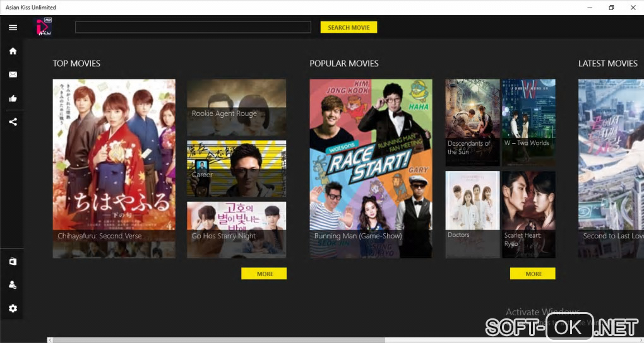The height and width of the screenshot is (343, 644).
Task: Open Second to Last Love poster
Action: (611, 168)
